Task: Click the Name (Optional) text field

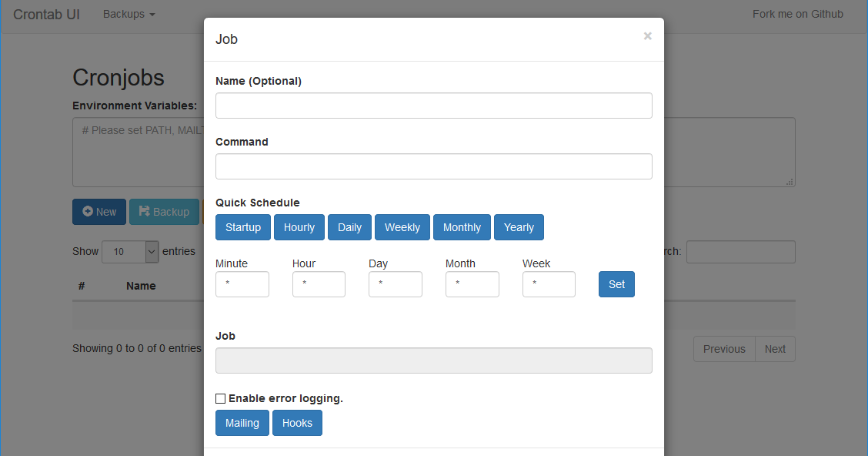Action: point(433,106)
